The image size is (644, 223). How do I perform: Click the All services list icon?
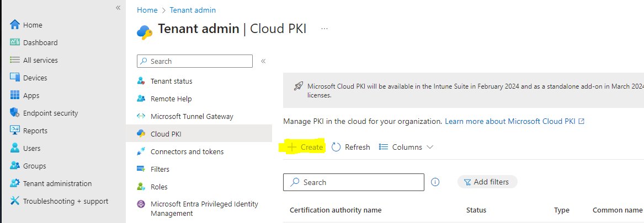(15, 60)
